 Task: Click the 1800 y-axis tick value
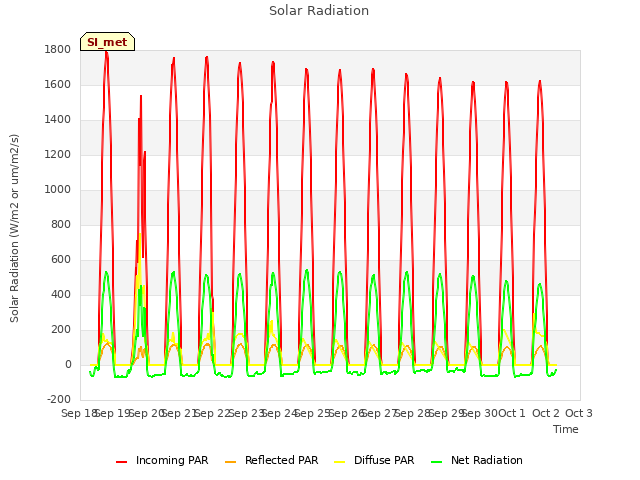pos(58,49)
